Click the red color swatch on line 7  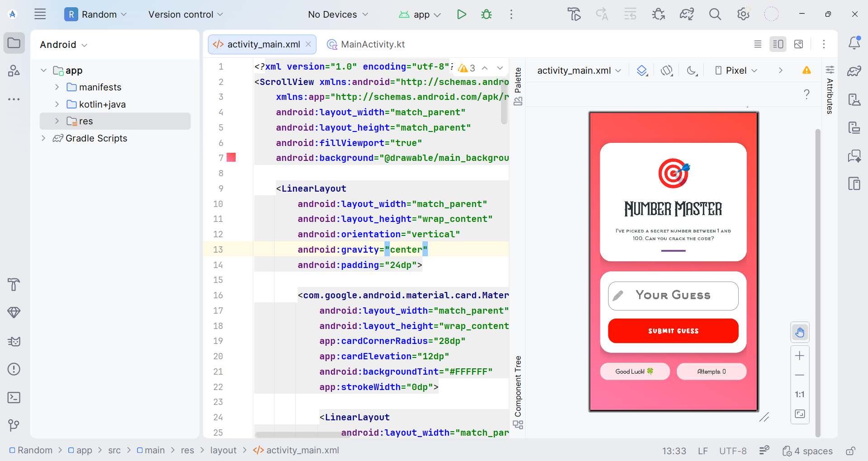[231, 157]
